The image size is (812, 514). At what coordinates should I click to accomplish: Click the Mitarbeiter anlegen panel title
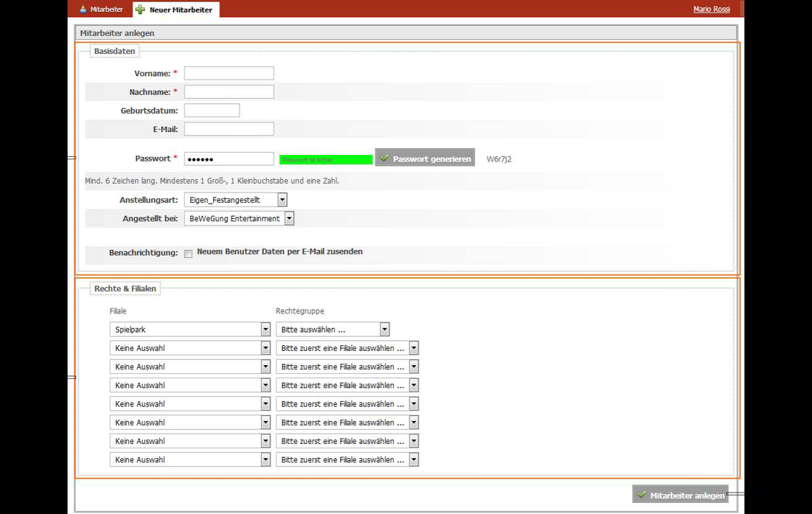[x=117, y=33]
